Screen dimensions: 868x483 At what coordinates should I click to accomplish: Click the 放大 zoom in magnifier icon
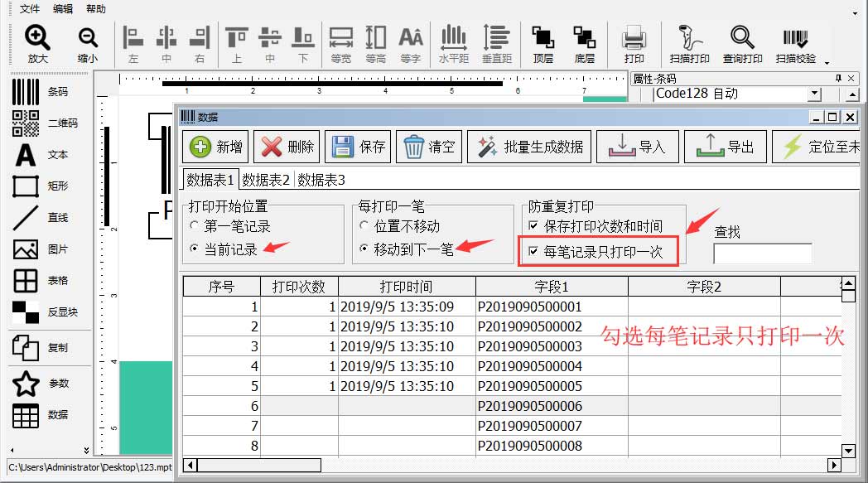[37, 38]
